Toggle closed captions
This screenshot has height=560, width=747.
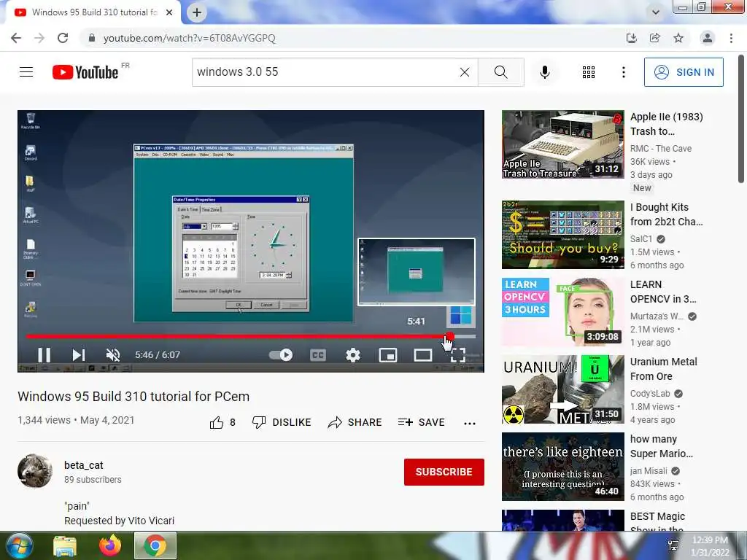[318, 355]
